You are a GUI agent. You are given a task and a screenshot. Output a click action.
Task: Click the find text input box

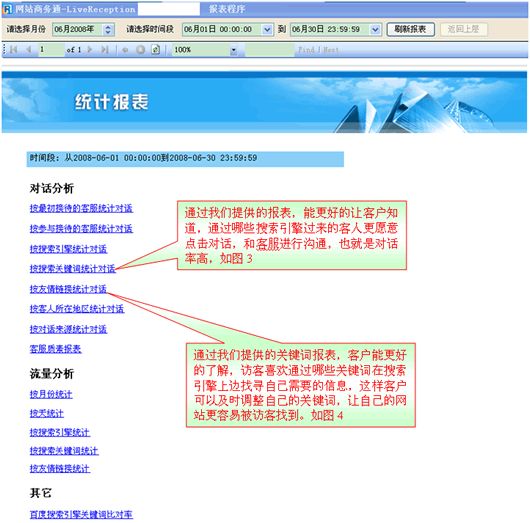pos(270,50)
